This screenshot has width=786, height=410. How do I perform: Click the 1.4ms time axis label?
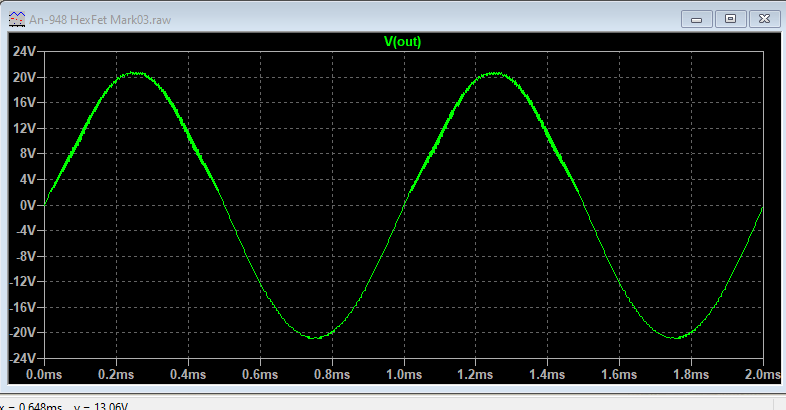click(x=547, y=374)
